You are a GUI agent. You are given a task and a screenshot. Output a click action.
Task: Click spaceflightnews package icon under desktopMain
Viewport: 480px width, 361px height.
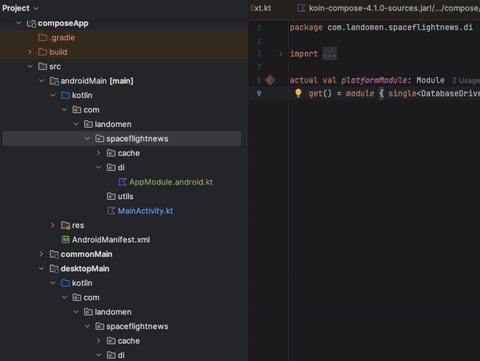100,326
